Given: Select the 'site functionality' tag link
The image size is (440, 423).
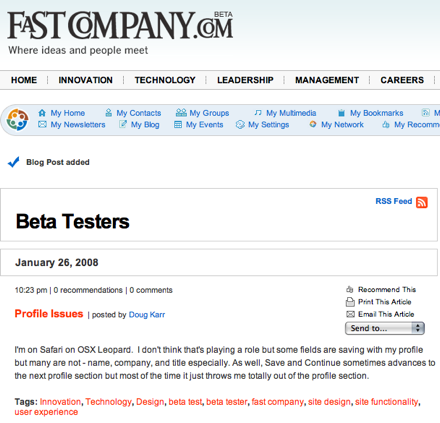Looking at the screenshot, I should tap(386, 402).
